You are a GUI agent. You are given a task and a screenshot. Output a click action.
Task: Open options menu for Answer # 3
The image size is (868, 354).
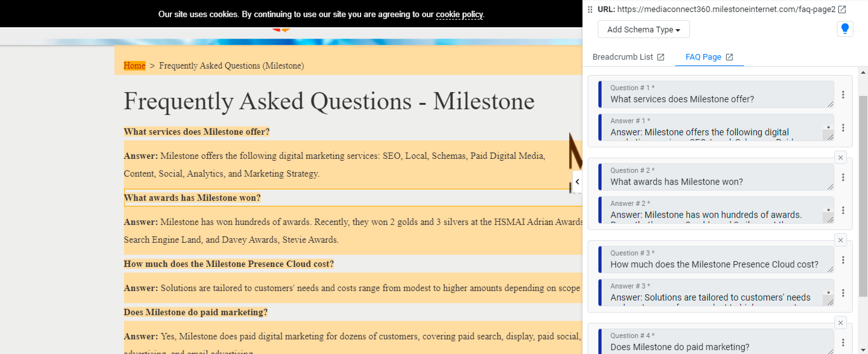coord(843,293)
